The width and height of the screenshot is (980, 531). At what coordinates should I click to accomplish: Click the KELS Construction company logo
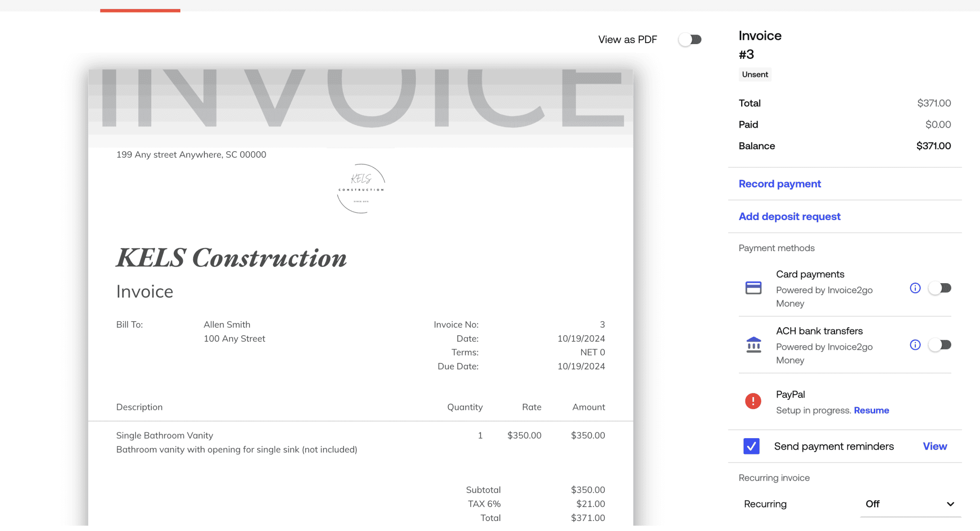point(360,188)
